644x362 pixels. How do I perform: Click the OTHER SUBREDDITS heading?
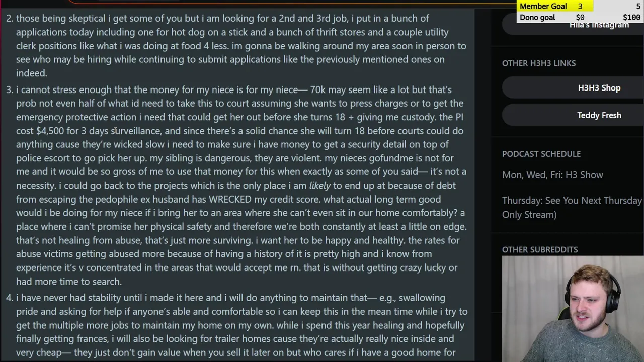pyautogui.click(x=539, y=249)
